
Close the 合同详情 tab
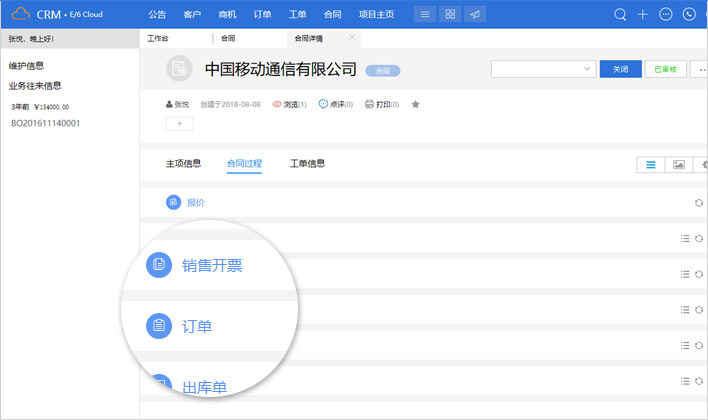pos(351,37)
